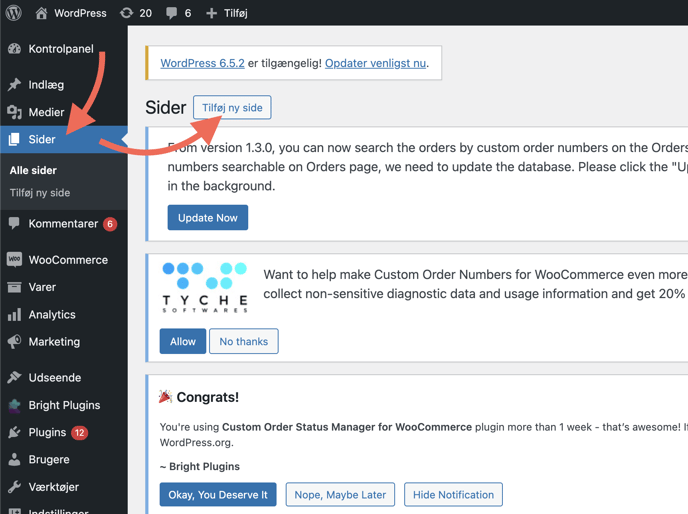The height and width of the screenshot is (514, 688).
Task: Click the Update Now button
Action: 208,218
